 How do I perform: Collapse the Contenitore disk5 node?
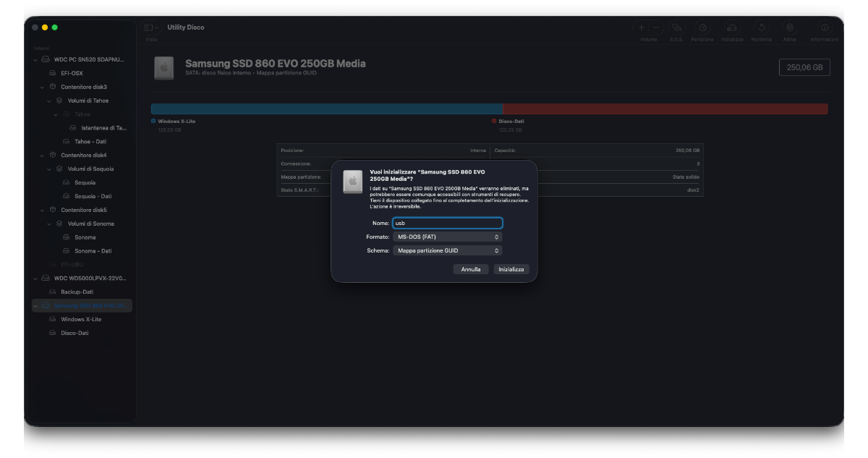pyautogui.click(x=43, y=211)
